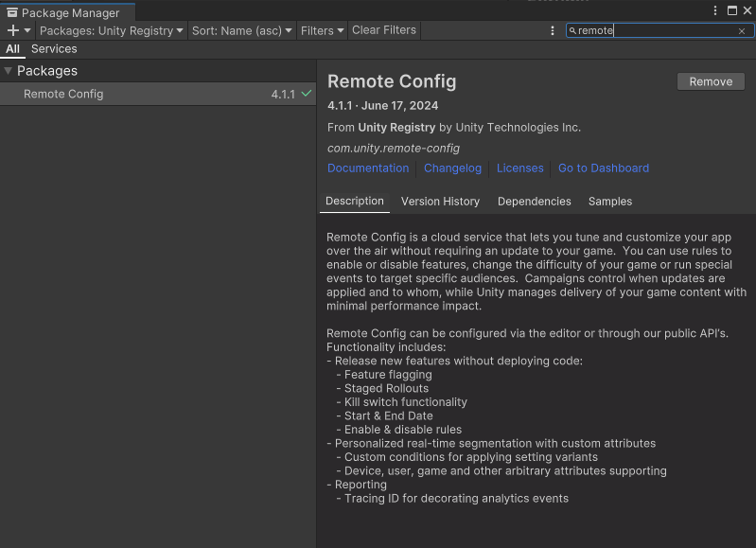This screenshot has width=756, height=548.
Task: Select the Description tab
Action: [x=355, y=202]
